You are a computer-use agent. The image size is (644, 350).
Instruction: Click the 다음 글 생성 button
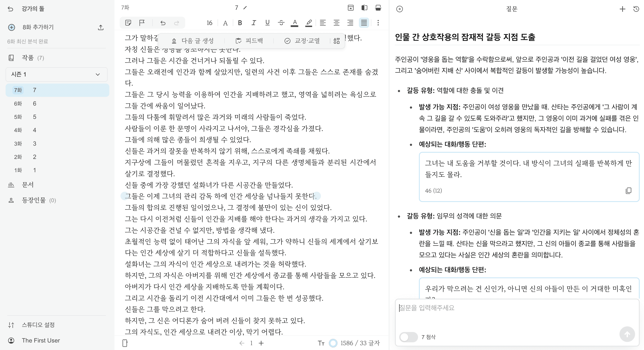pyautogui.click(x=193, y=41)
